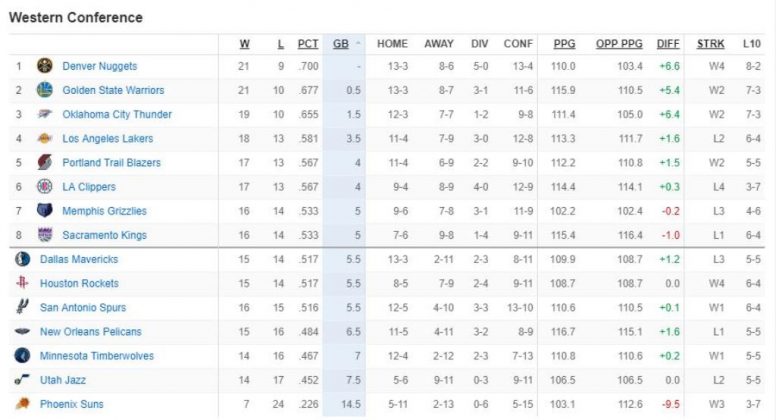Click the Dallas Mavericks logo
Screen dimensions: 776x420
coord(22,259)
